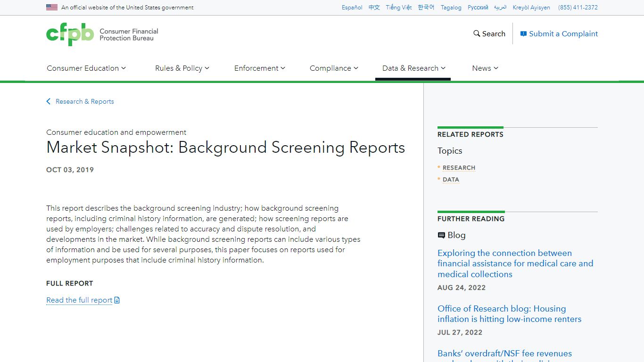Click the RESEARCH topic tag
This screenshot has width=644, height=362.
click(x=459, y=168)
